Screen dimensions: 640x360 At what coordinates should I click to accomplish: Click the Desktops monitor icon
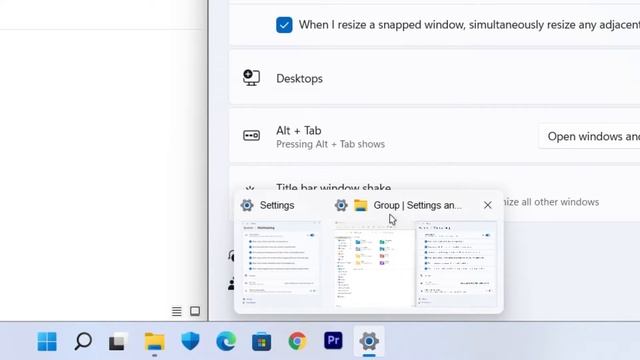tap(251, 78)
